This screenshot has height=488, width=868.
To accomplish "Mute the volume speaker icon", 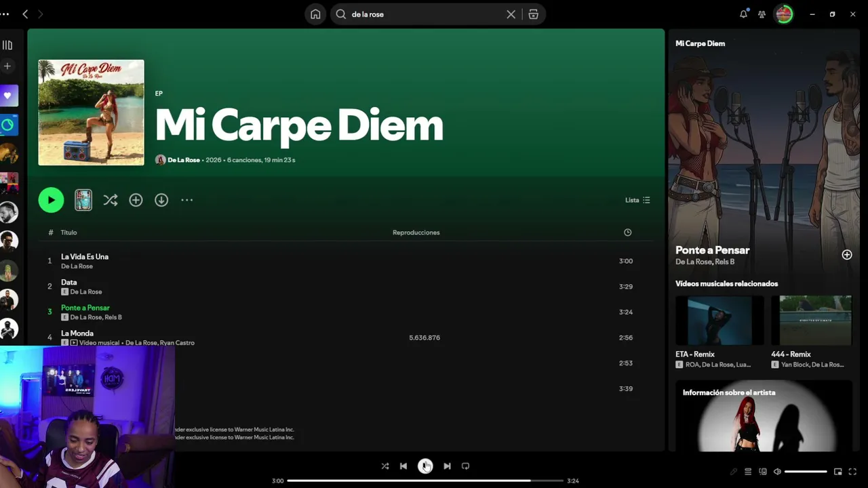I will point(778,472).
